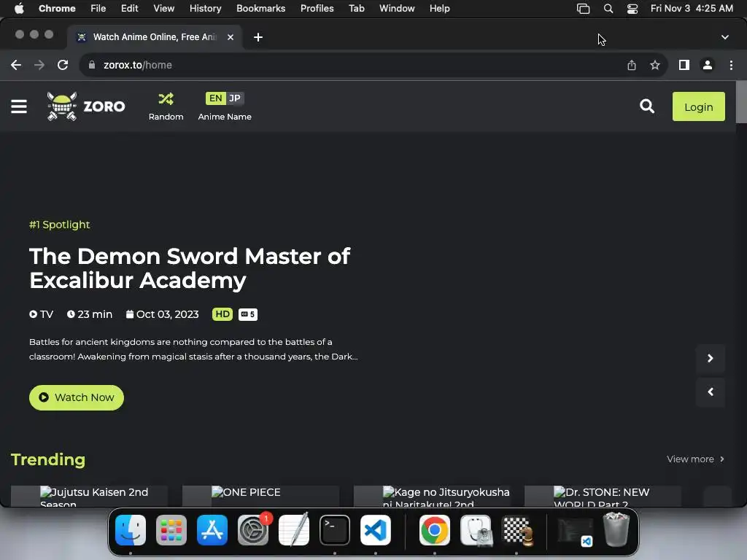Open The Demon Sword Master title
The width and height of the screenshot is (747, 560).
[190, 268]
